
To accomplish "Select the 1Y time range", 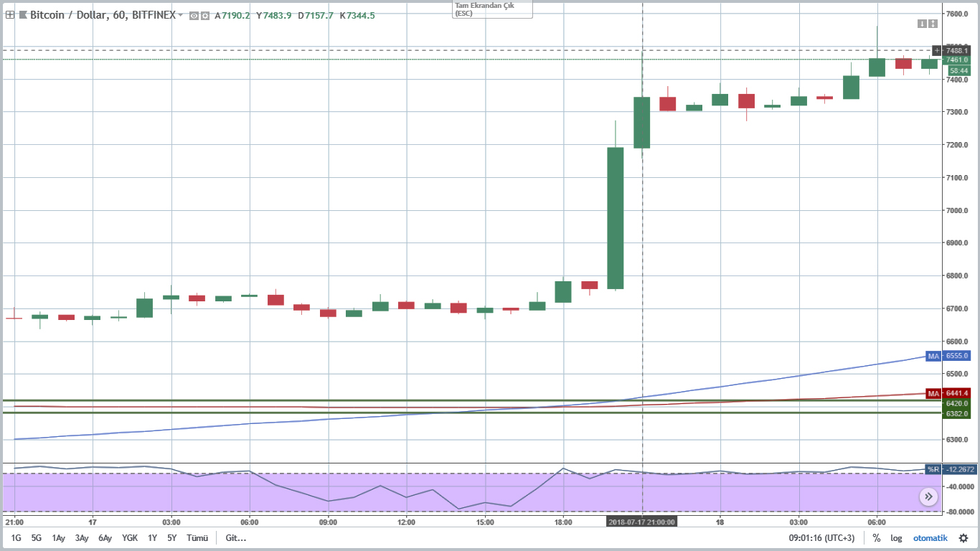I will point(152,538).
